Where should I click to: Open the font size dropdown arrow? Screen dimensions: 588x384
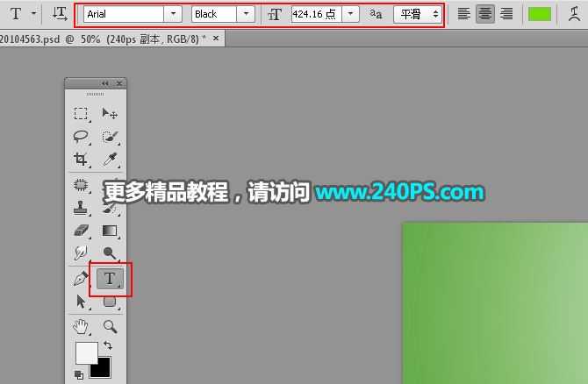coord(350,14)
